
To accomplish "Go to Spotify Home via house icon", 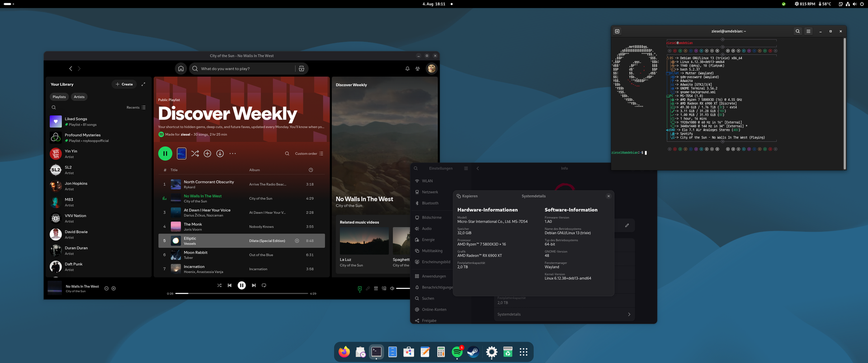I will point(181,69).
